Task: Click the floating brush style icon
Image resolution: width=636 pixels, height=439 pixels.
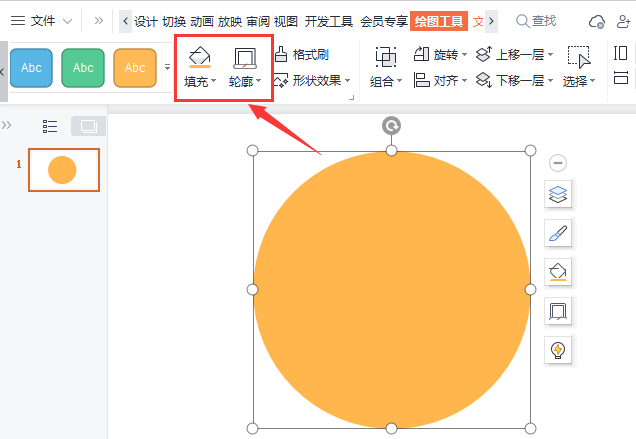Action: tap(558, 233)
